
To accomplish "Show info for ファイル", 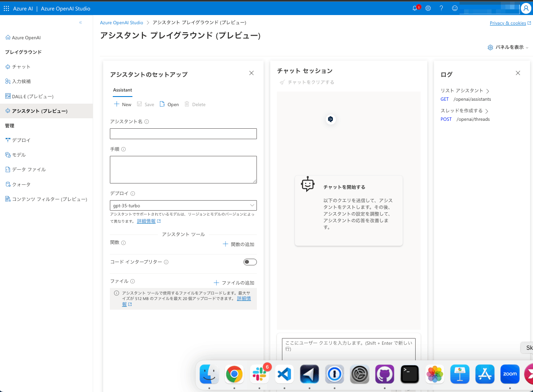I will click(x=132, y=282).
